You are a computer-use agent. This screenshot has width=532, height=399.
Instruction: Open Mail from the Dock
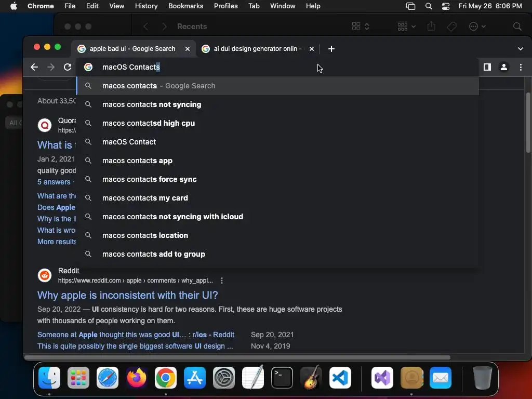pyautogui.click(x=441, y=378)
